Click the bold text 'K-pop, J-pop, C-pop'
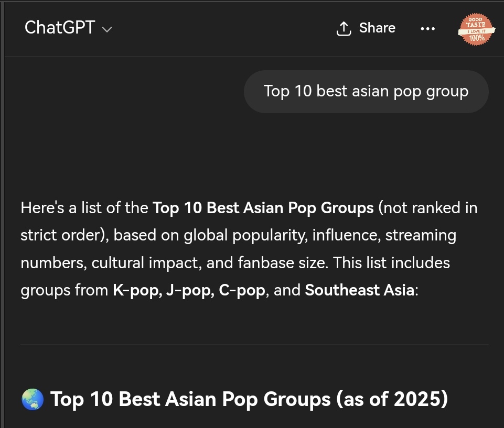504x428 pixels. point(189,291)
